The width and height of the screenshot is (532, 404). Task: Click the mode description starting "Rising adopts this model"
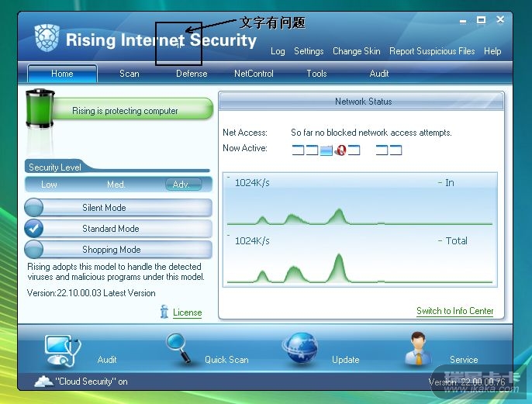(116, 271)
